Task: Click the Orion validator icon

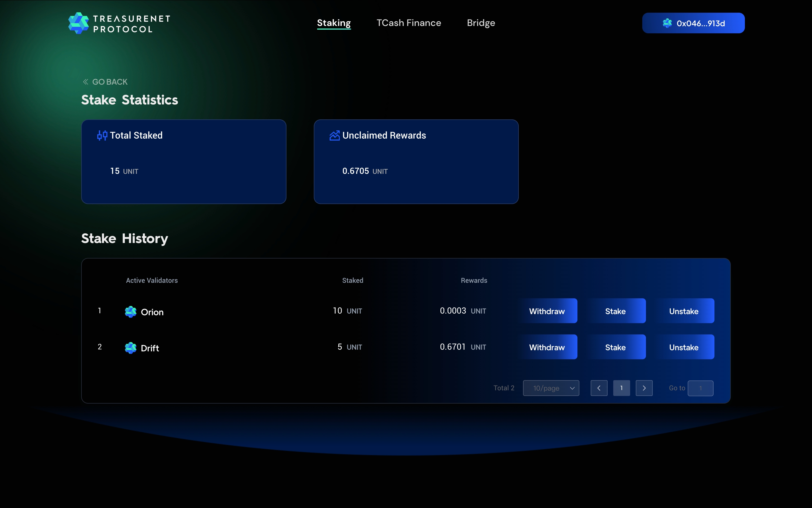Action: point(131,312)
